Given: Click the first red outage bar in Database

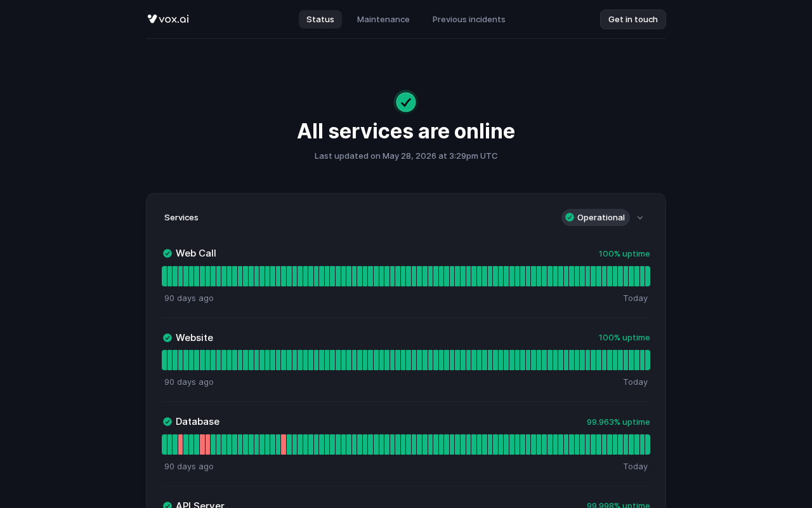Looking at the screenshot, I should [x=181, y=444].
